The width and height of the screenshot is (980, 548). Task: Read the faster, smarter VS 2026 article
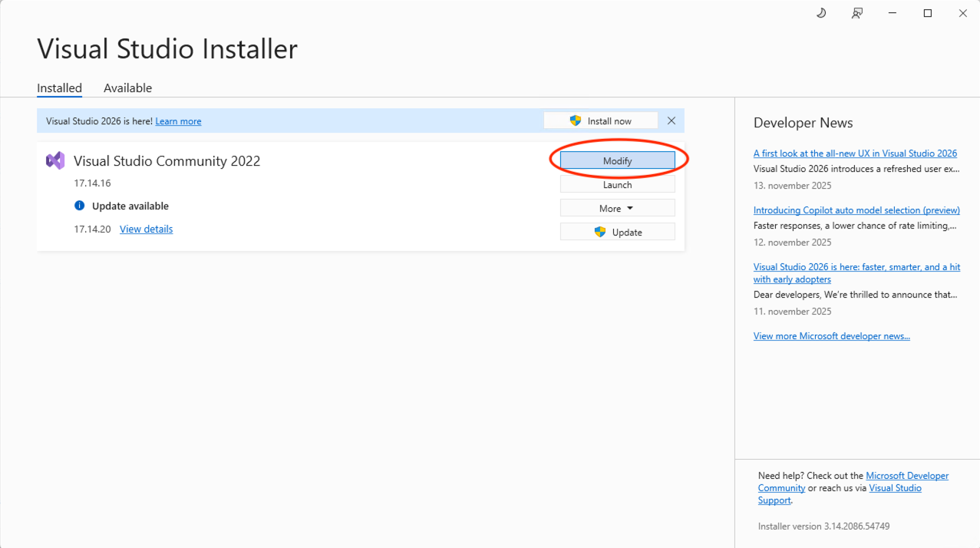click(x=856, y=267)
